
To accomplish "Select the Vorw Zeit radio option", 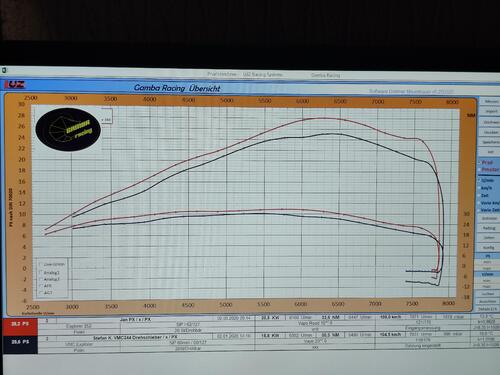I will click(480, 210).
